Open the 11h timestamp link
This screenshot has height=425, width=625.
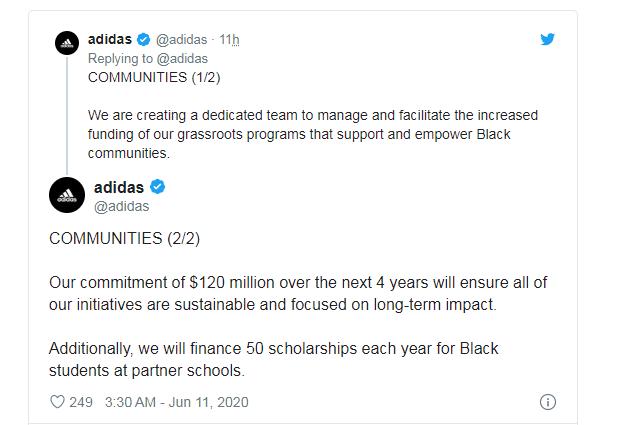pos(230,39)
